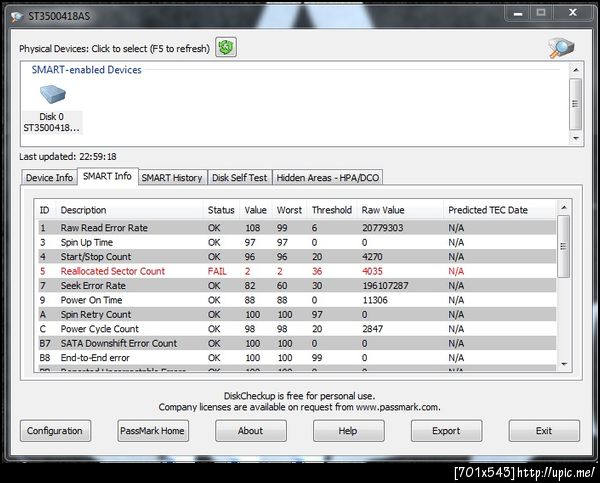Viewport: 600px width, 483px height.
Task: Switch to the Disk Self Test tab
Action: [x=240, y=178]
